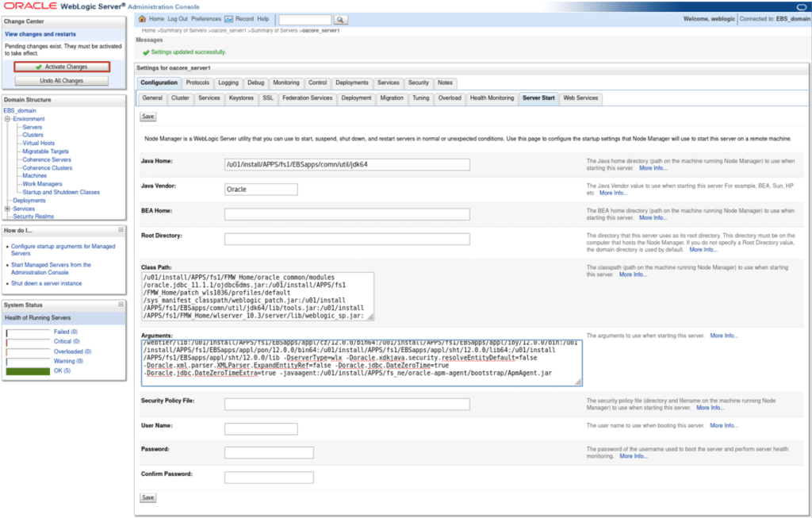812x518 pixels.
Task: Click the Log Out link
Action: click(x=178, y=18)
